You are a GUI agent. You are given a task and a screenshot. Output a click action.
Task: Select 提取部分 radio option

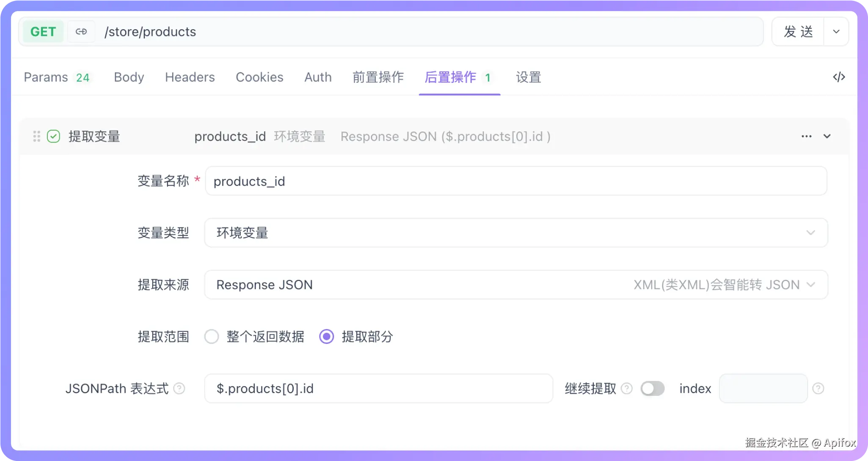pyautogui.click(x=326, y=337)
